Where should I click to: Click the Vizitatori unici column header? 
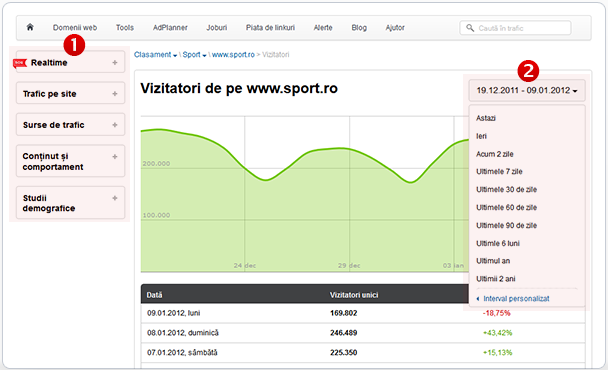coord(354,295)
